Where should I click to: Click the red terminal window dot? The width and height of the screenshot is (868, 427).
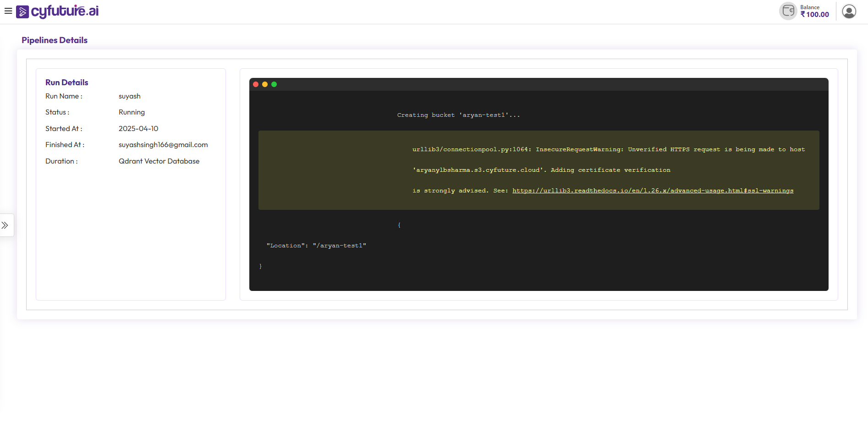click(x=256, y=84)
